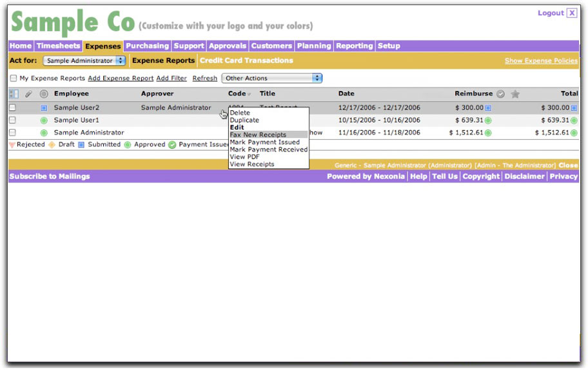This screenshot has width=588, height=370.
Task: Click the Tell Us footer link
Action: (445, 176)
